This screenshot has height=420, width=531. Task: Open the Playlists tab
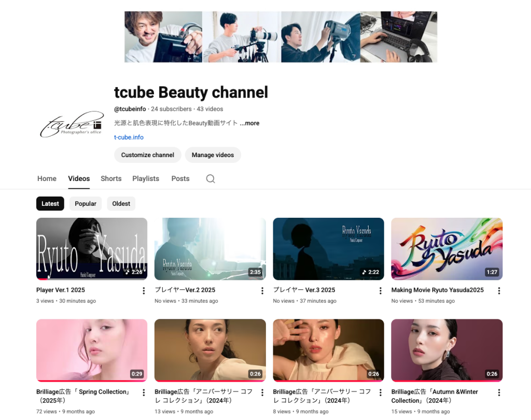(x=146, y=178)
